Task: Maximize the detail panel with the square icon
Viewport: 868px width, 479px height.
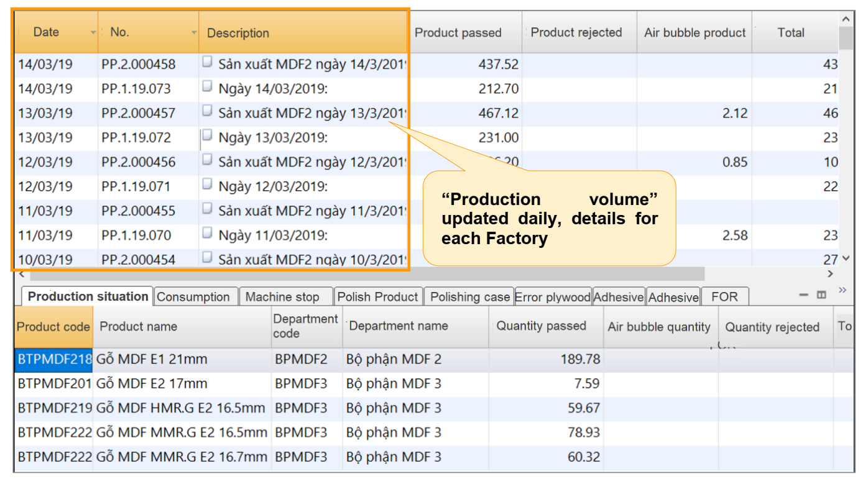Action: [x=821, y=295]
